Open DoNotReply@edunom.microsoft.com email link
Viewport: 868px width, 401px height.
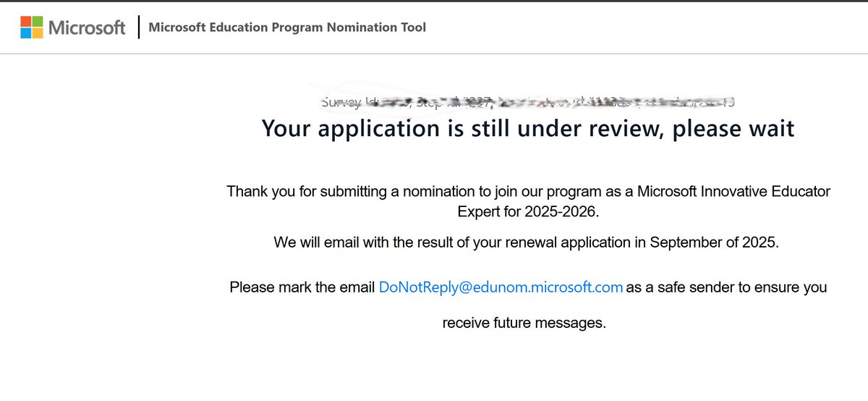(501, 287)
